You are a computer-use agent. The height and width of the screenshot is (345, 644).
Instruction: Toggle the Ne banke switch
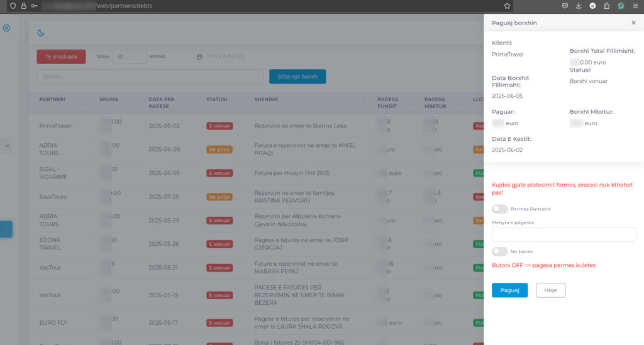[500, 251]
